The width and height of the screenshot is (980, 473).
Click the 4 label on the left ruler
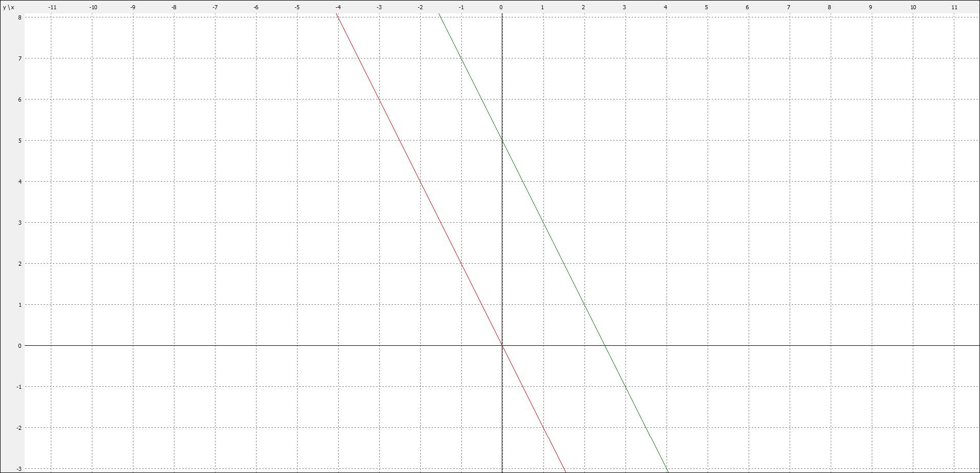tap(20, 182)
